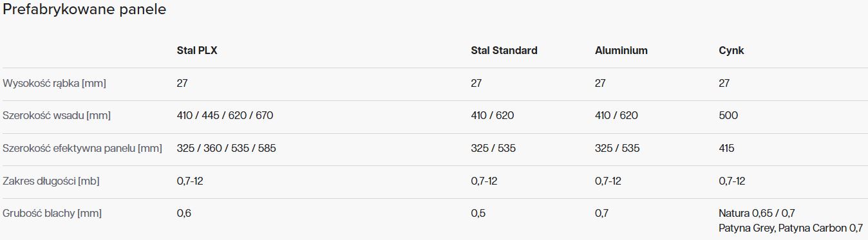The width and height of the screenshot is (868, 240).
Task: Select the 'Stal PLX' column header
Action: pyautogui.click(x=197, y=50)
